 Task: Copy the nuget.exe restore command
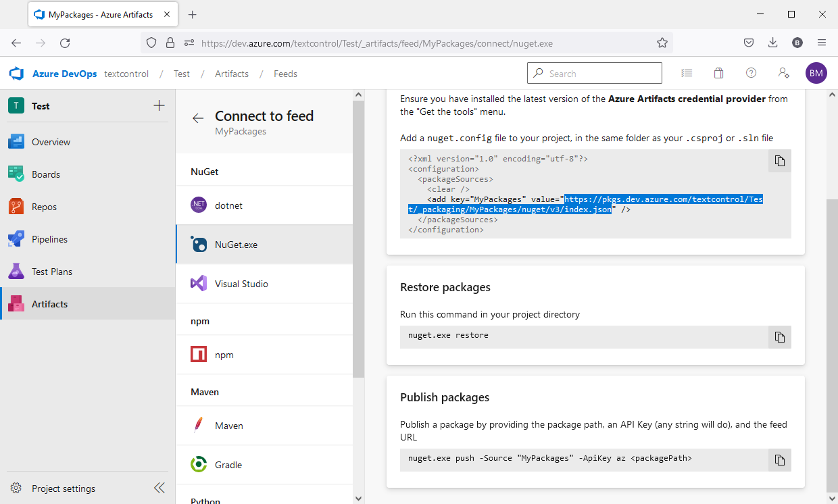coord(779,337)
